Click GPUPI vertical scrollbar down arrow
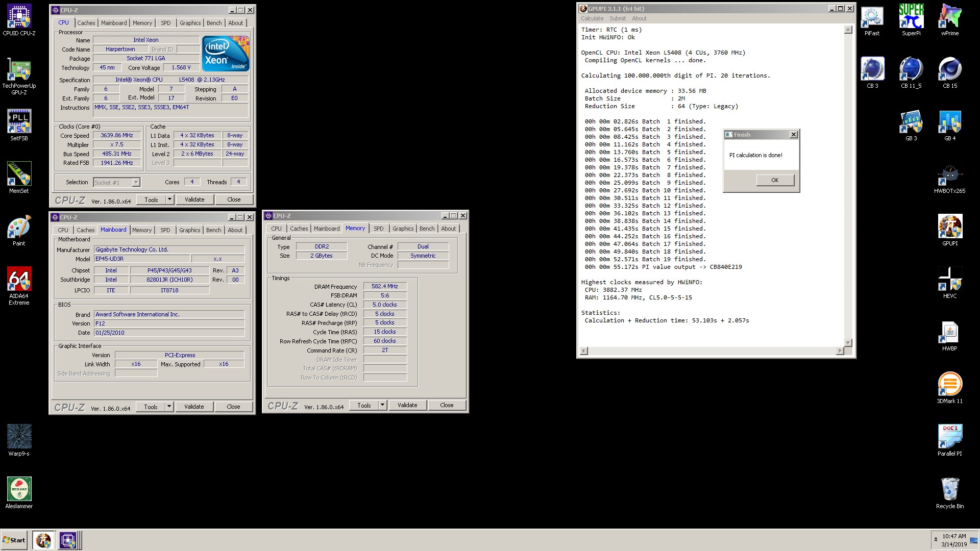 (848, 343)
